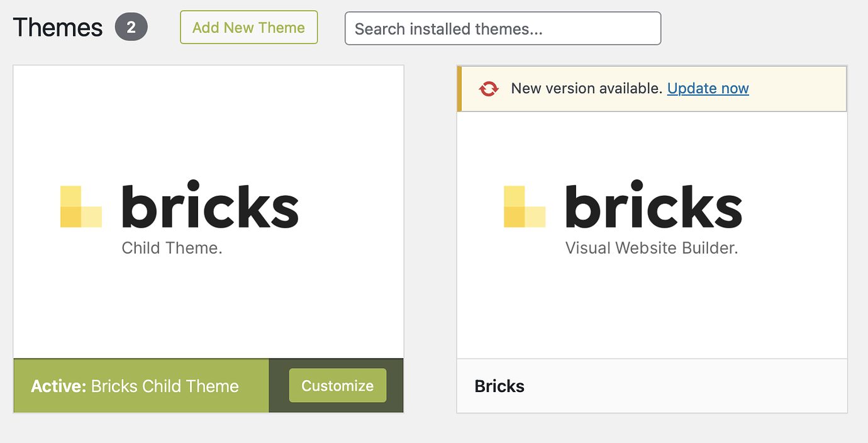Click the red update refresh icon
This screenshot has width=868, height=443.
point(490,89)
